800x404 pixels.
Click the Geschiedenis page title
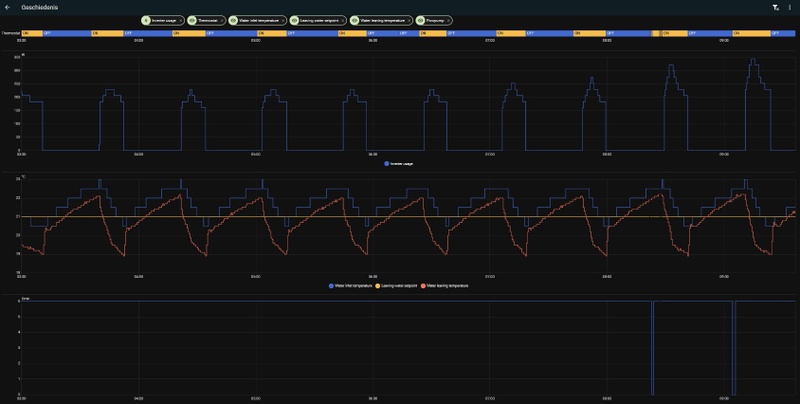point(40,8)
